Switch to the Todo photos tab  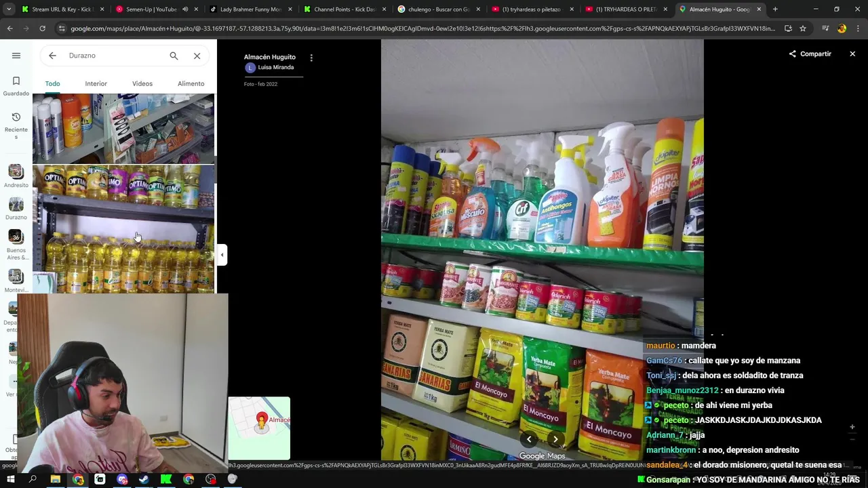52,83
